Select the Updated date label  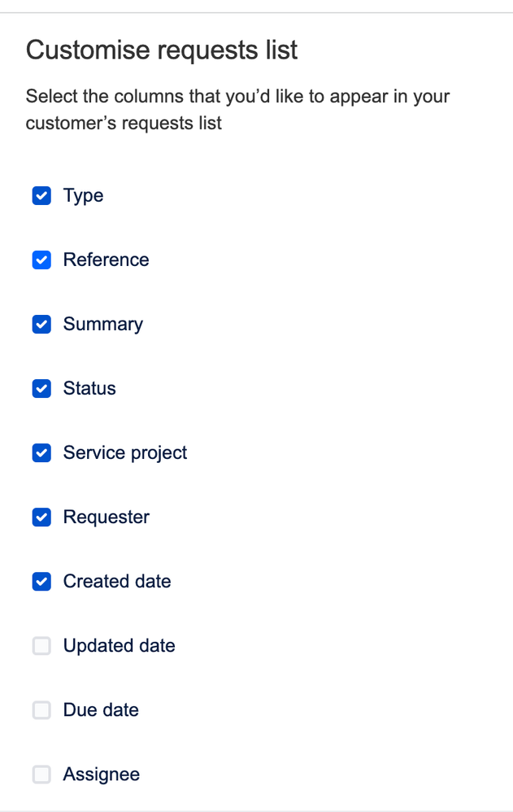click(119, 645)
